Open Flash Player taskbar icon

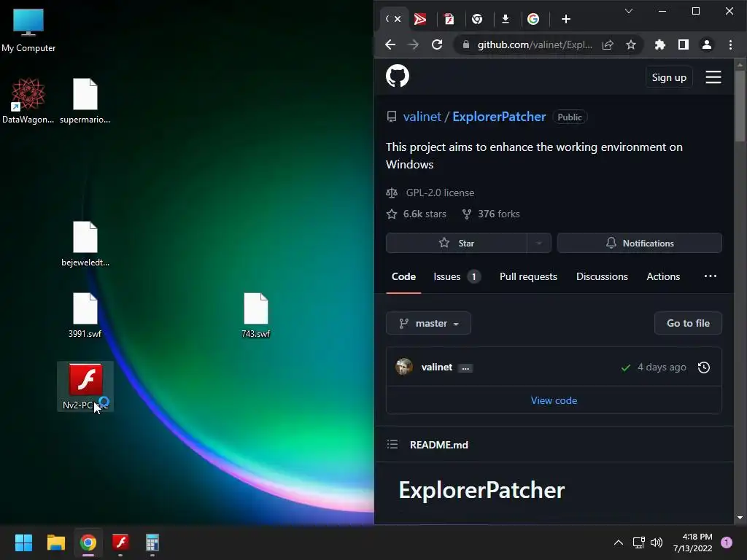(120, 542)
